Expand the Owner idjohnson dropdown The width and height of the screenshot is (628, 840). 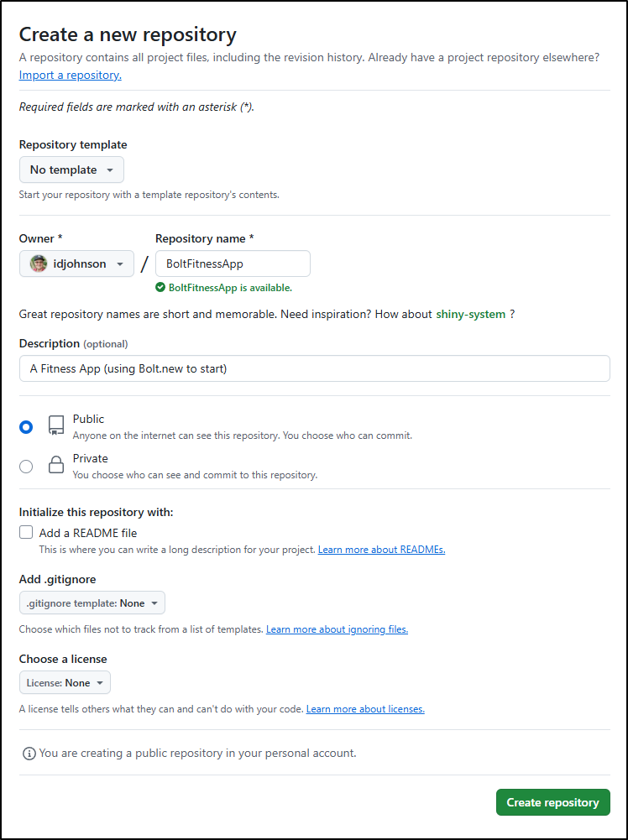coord(76,263)
